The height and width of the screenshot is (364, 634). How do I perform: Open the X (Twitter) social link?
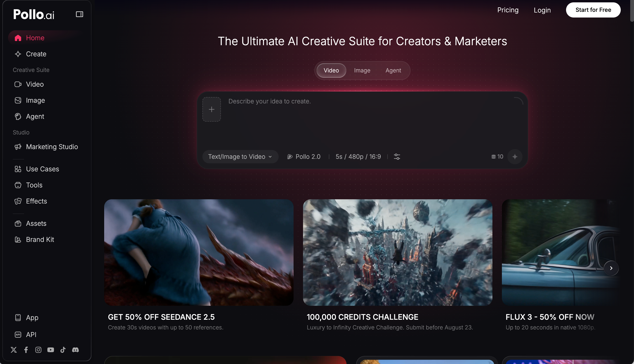click(14, 350)
